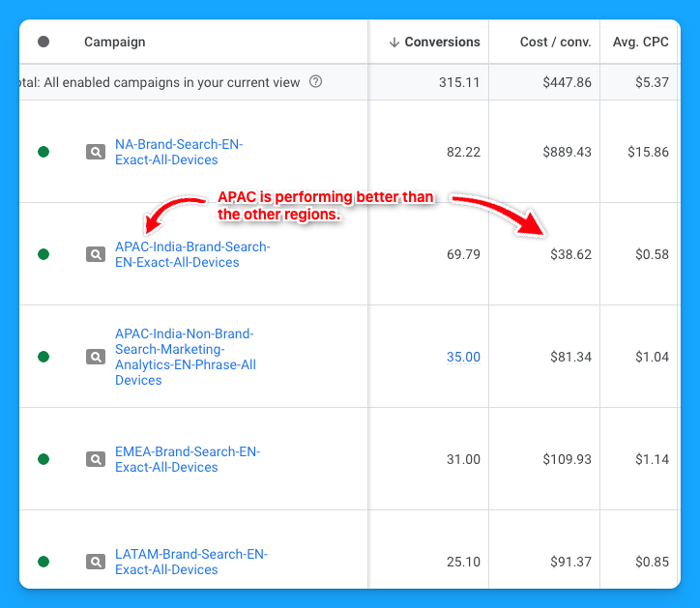Screen dimensions: 700x608
Task: Open APAC-India-Brand-Search-EN-Exact-All-Devices campaign
Action: [x=192, y=254]
